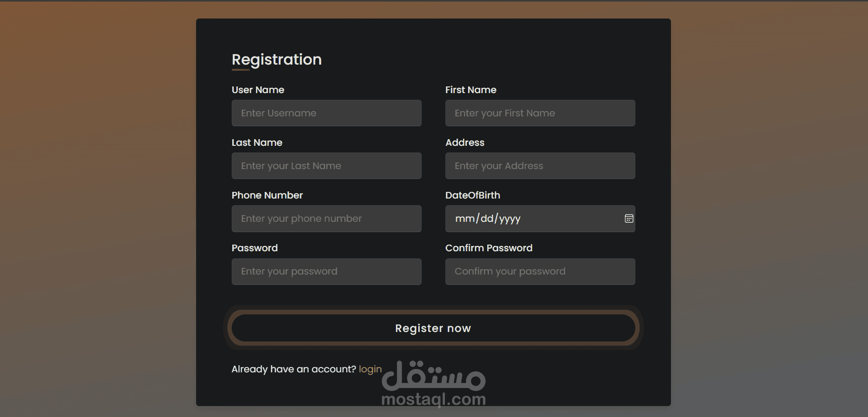Focus the Enter your password field
Screen dimensions: 868x417
tap(327, 272)
